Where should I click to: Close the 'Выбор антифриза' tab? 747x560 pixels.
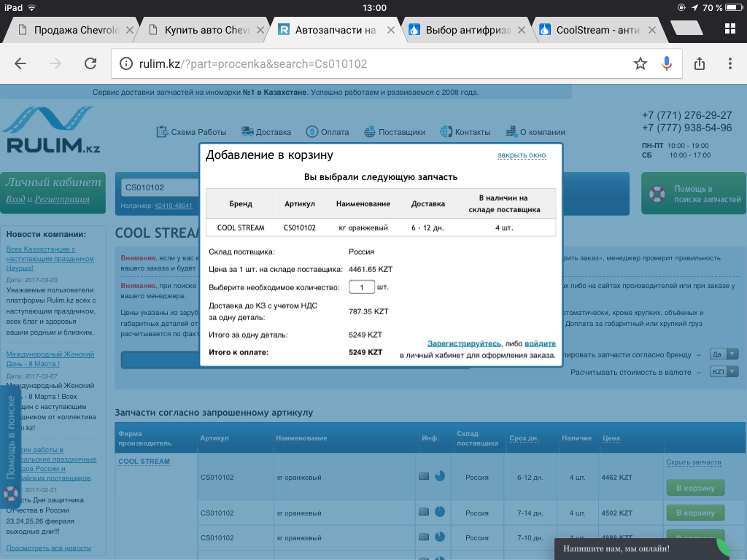click(522, 30)
